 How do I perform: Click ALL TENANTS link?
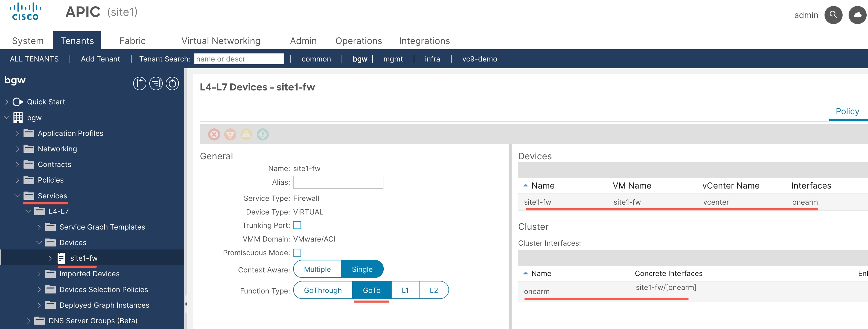pyautogui.click(x=34, y=59)
